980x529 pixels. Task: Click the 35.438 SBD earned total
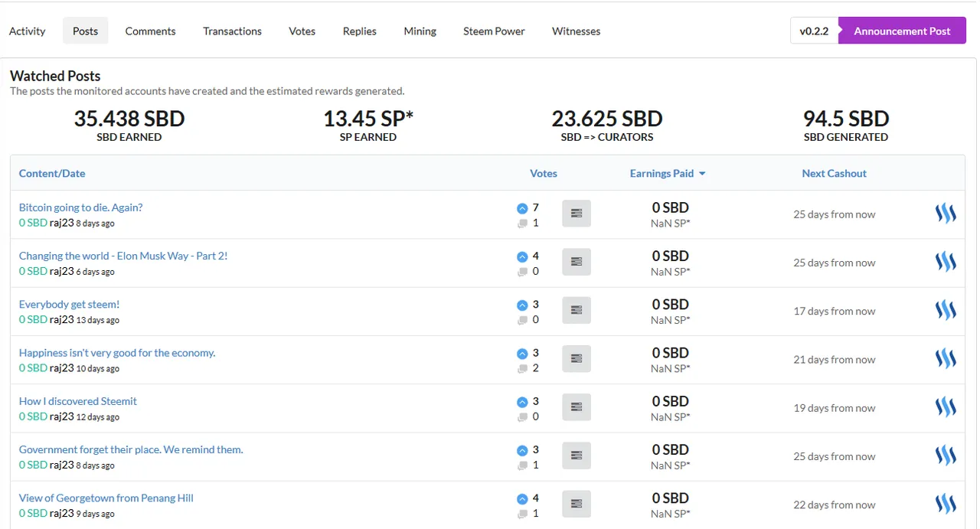coord(129,119)
